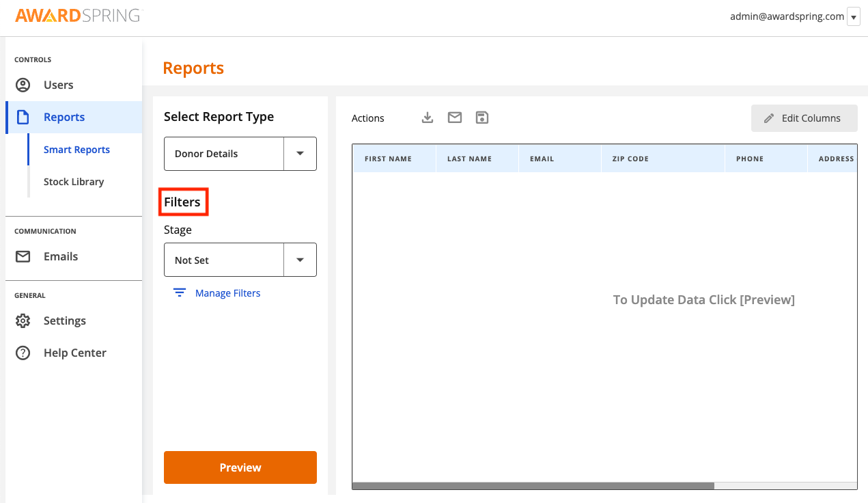868x503 pixels.
Task: Click the Preview button
Action: tap(240, 467)
